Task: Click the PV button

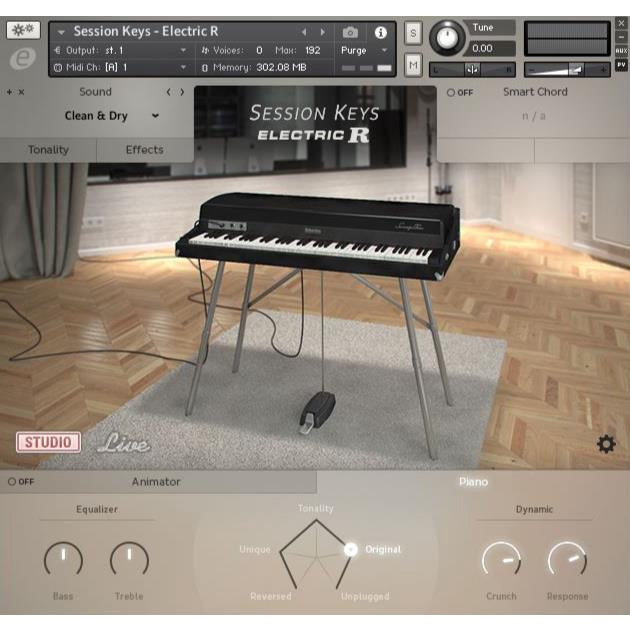Action: (x=621, y=64)
